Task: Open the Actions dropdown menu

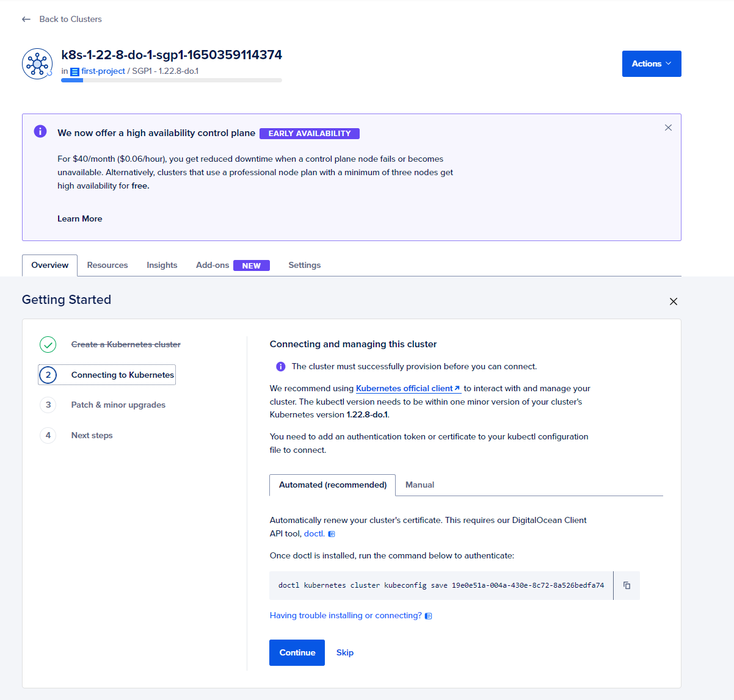Action: tap(652, 63)
